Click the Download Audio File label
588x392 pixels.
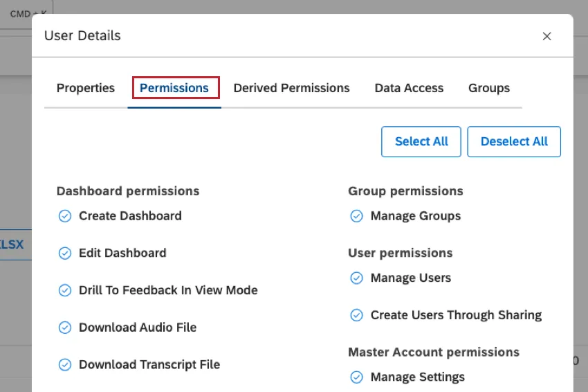(138, 328)
